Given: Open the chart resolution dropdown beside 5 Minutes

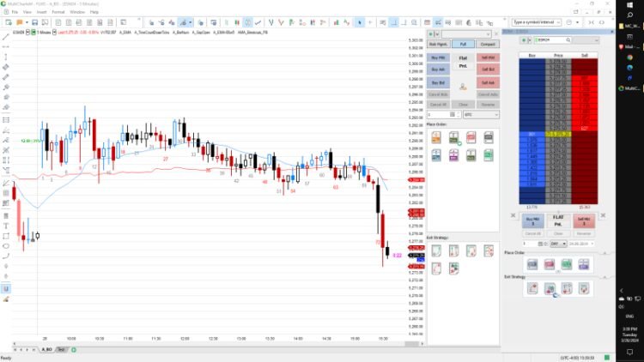Looking at the screenshot, I should tap(54, 32).
